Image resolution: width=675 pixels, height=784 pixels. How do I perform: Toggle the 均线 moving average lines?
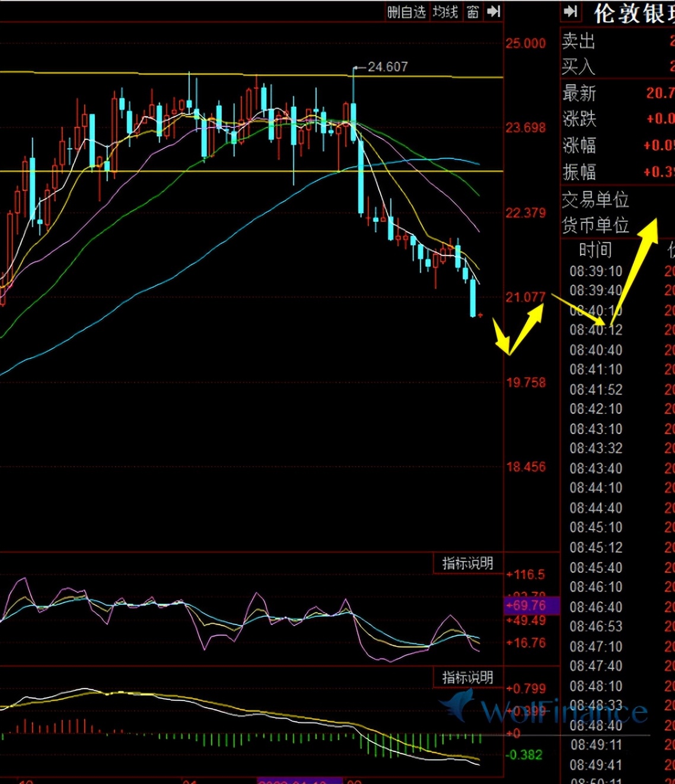(x=445, y=11)
